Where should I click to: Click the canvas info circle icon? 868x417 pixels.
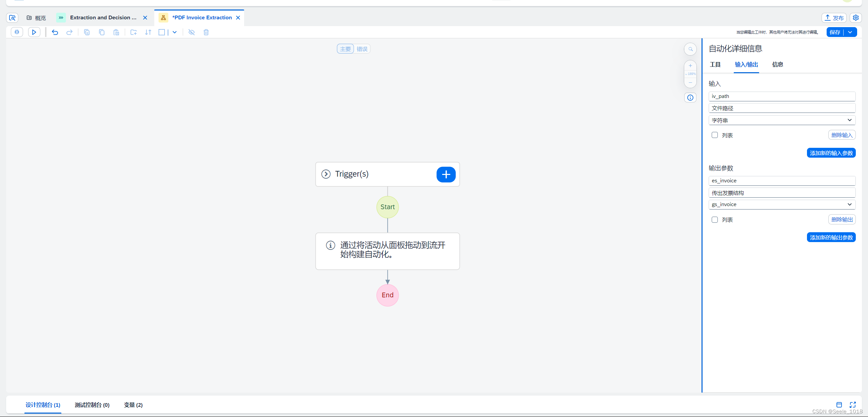point(690,98)
